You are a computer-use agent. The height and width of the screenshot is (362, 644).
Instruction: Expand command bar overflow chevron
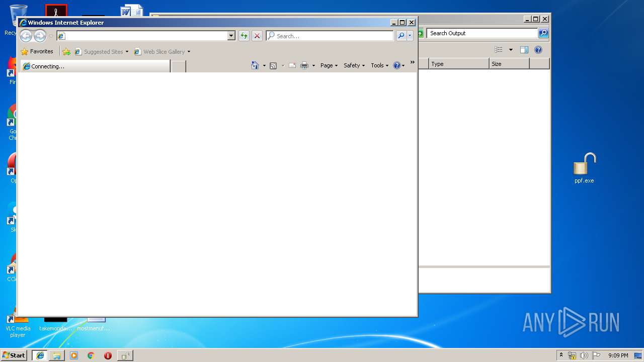[413, 62]
